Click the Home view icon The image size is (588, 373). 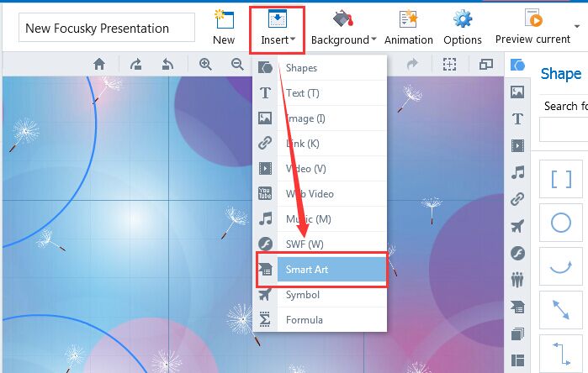99,65
